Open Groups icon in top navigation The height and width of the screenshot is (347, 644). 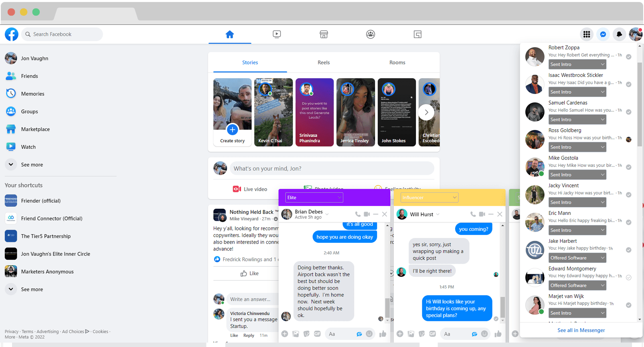[371, 34]
